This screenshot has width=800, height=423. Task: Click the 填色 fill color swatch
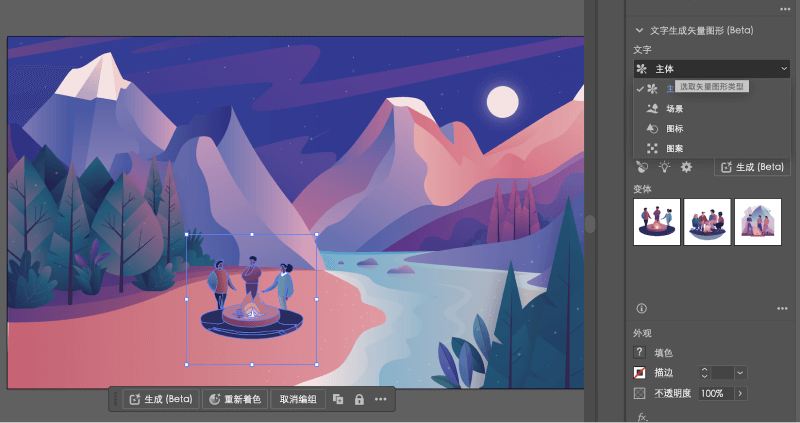[640, 352]
